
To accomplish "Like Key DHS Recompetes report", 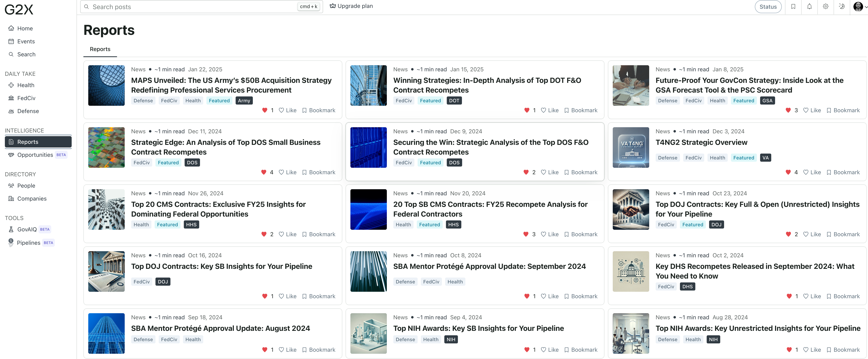I will [x=812, y=296].
